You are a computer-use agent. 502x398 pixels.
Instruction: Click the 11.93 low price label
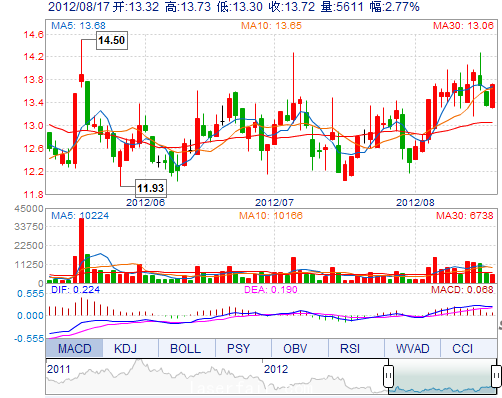[x=151, y=188]
